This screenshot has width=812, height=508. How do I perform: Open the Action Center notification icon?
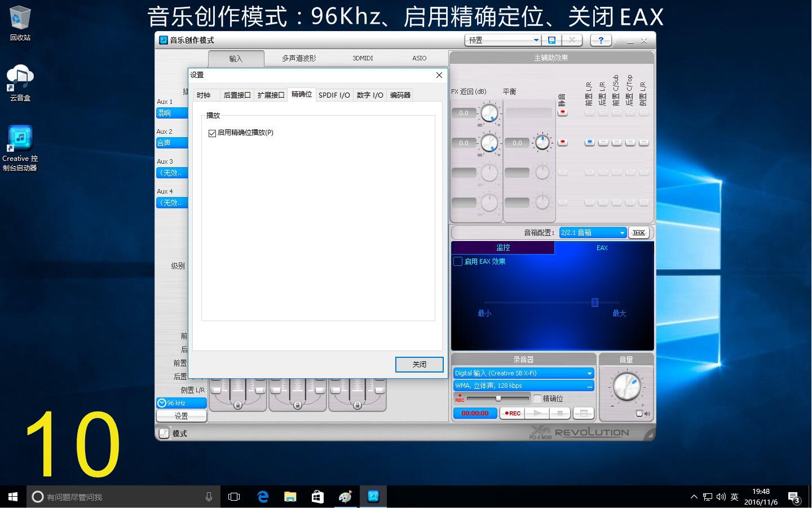click(794, 497)
